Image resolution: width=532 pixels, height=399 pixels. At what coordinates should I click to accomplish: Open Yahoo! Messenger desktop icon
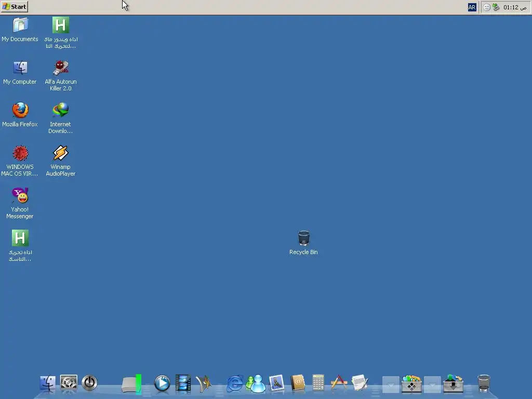coord(20,195)
